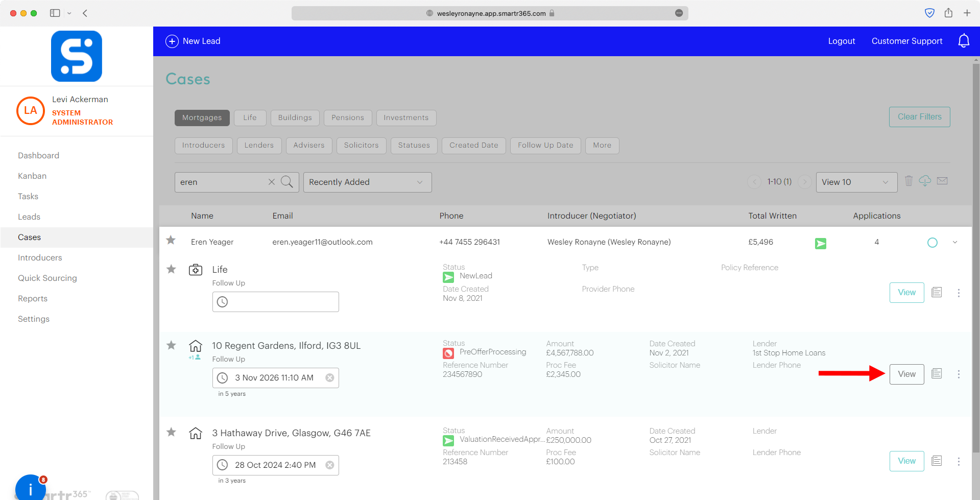Open the Recently Added sort dropdown
This screenshot has height=500, width=980.
coord(368,182)
